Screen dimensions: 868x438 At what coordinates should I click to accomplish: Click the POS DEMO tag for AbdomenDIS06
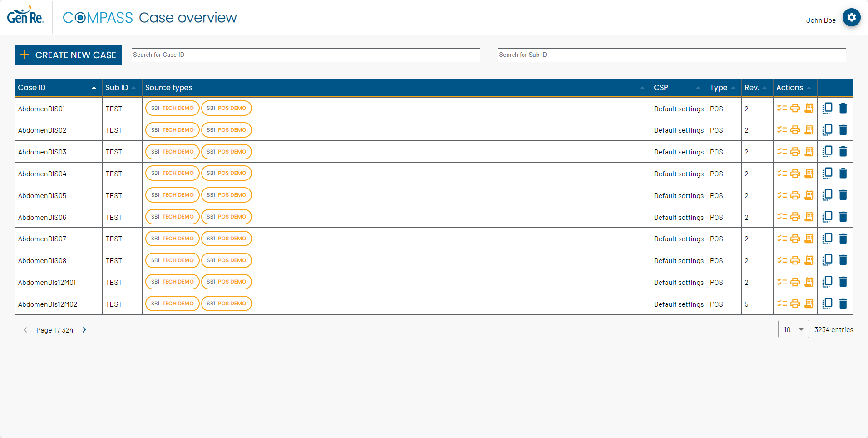[x=227, y=217]
